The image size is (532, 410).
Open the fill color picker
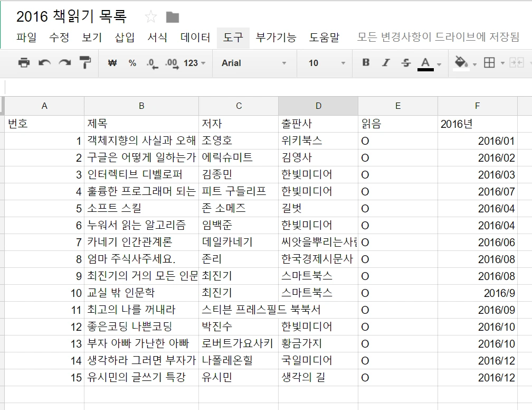click(461, 63)
